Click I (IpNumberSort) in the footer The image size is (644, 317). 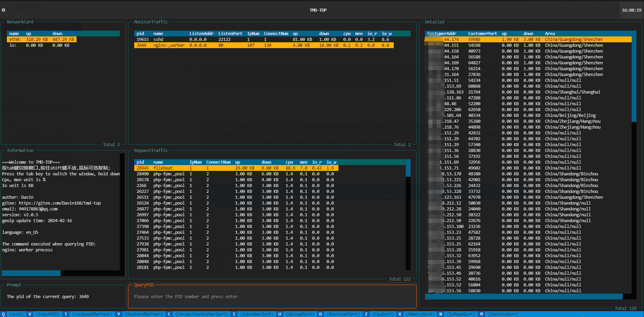(252, 314)
